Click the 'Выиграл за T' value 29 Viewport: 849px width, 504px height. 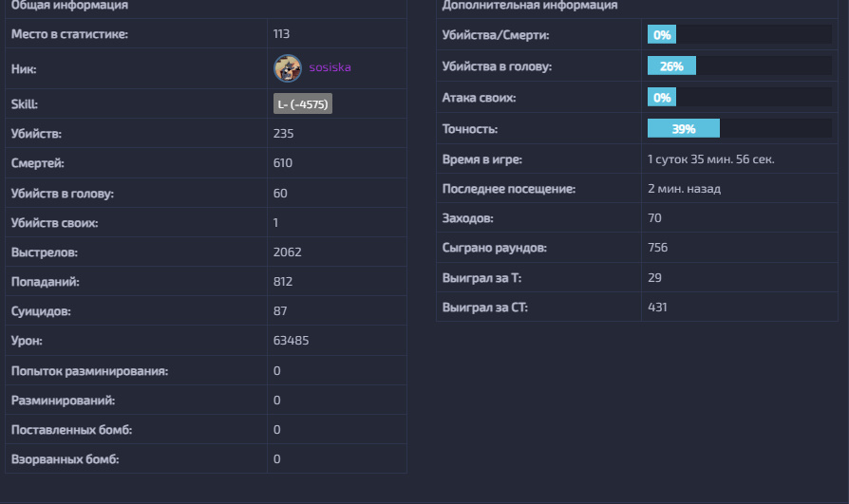[x=654, y=277]
